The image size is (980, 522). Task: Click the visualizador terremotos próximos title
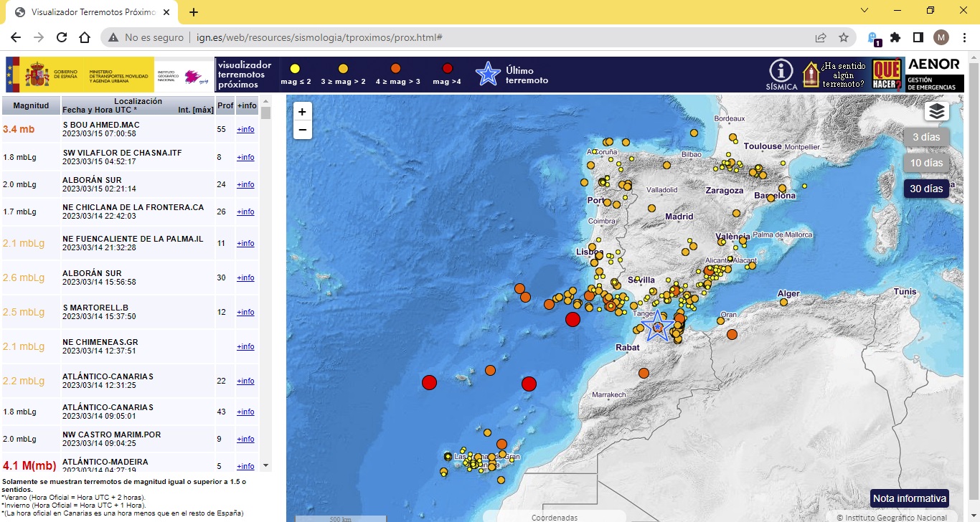tap(244, 75)
